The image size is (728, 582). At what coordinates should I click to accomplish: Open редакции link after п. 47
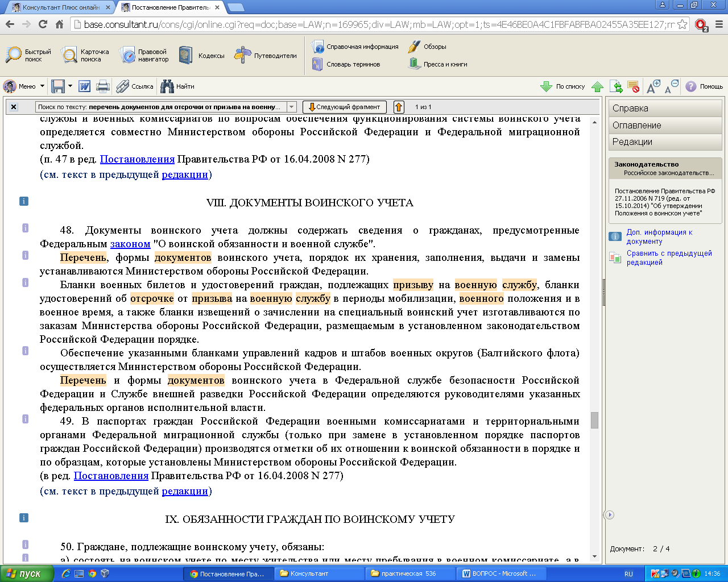pyautogui.click(x=185, y=174)
